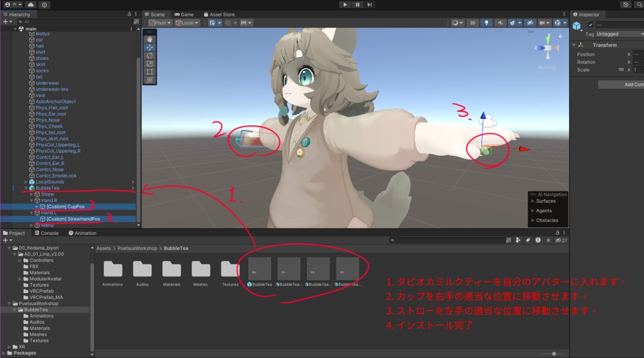Toggle scene lighting bulb icon
This screenshot has width=644, height=358.
(x=486, y=23)
